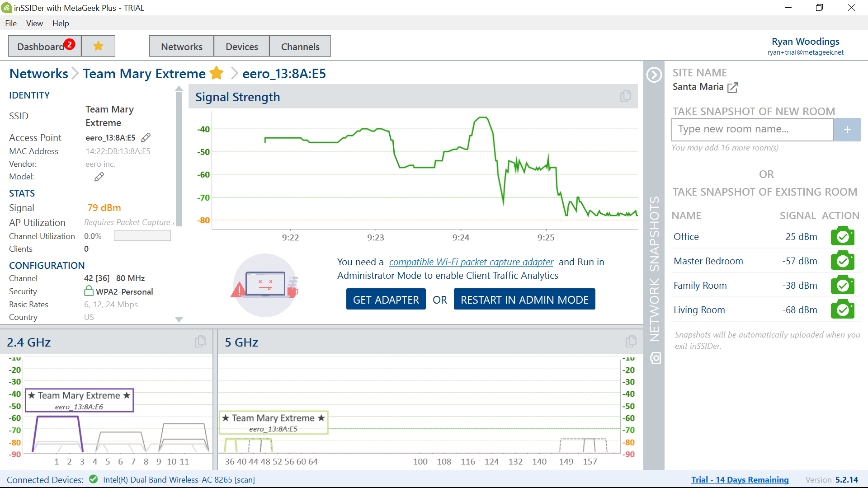
Task: Focus the new room name input field
Action: point(753,130)
